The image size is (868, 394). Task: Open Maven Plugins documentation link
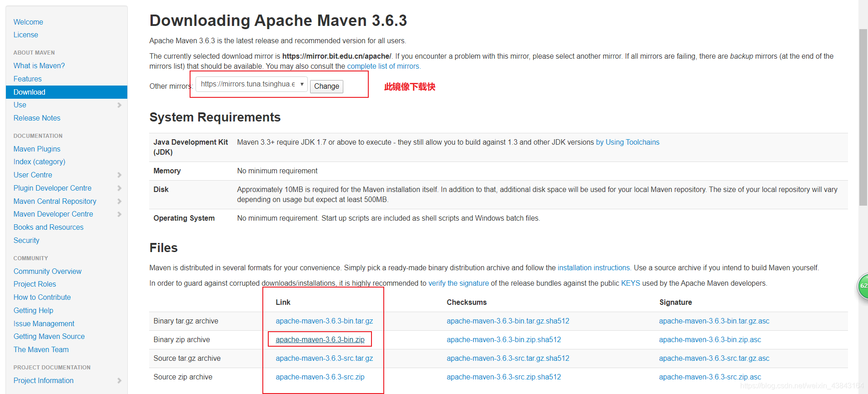[37, 149]
